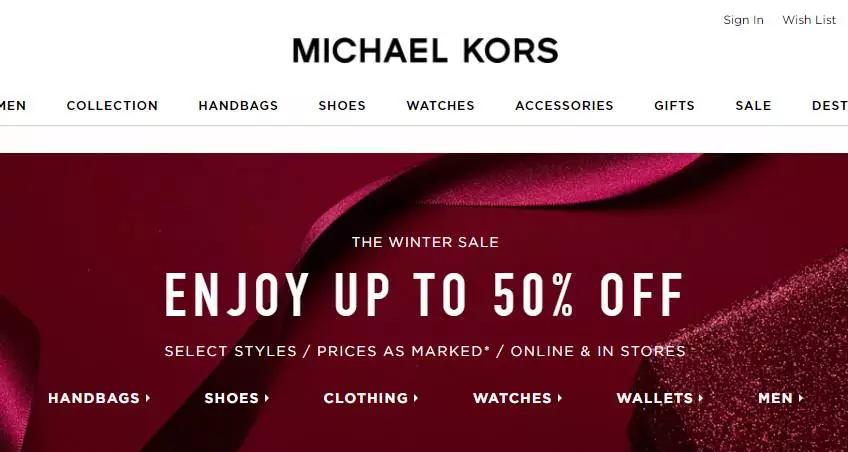
Task: Open the Wish List link
Action: [x=809, y=20]
